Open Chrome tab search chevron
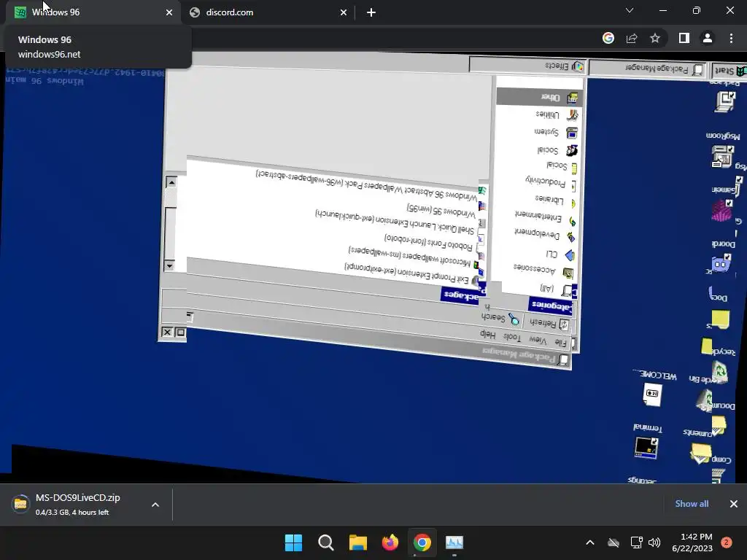 pyautogui.click(x=630, y=10)
